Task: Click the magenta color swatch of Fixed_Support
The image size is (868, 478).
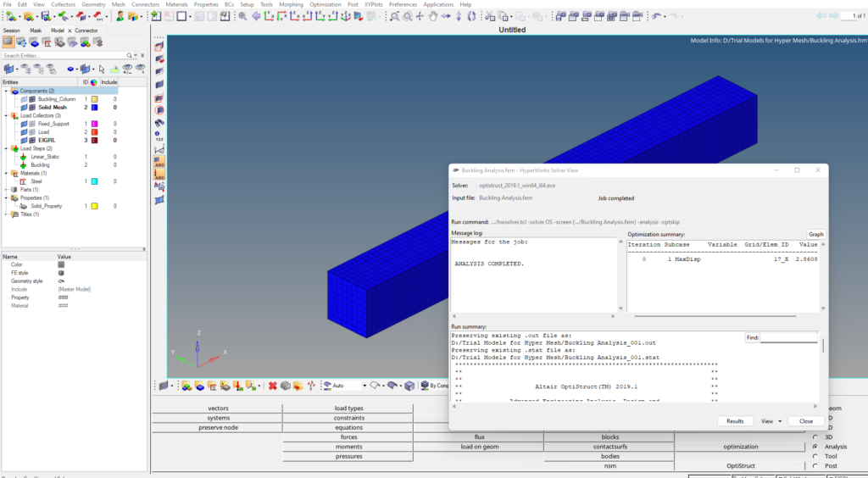Action: (95, 124)
